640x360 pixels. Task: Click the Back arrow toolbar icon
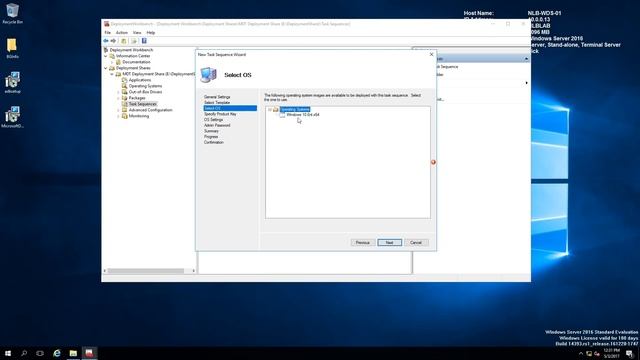[x=106, y=41]
